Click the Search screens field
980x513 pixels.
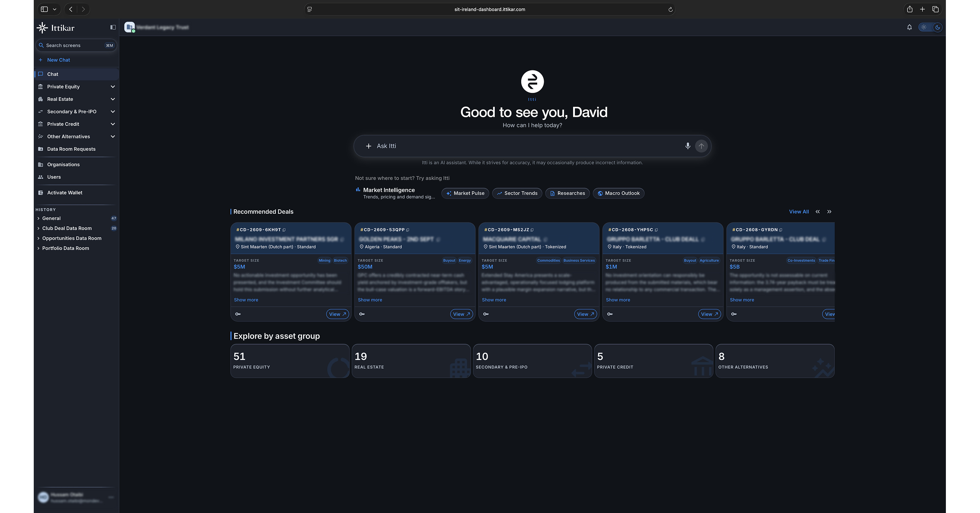pyautogui.click(x=76, y=45)
